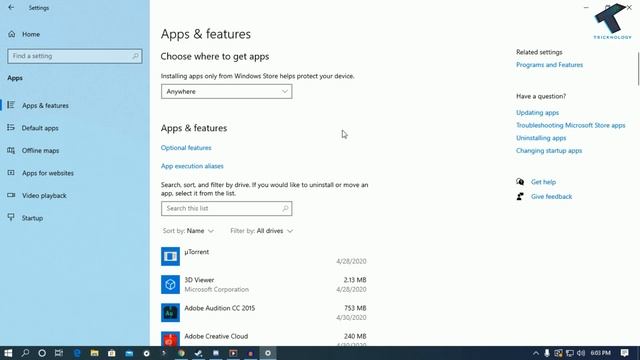This screenshot has height=360, width=640.
Task: Select Adobe Creative Cloud entry
Action: 264,338
